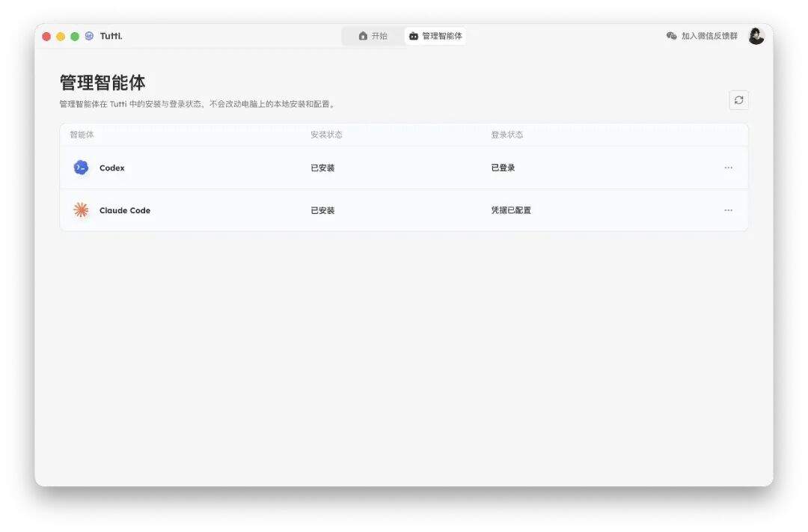Viewport: 808px width, 532px height.
Task: Click the WeChat icon beside 加入微信反馈群
Action: 671,36
